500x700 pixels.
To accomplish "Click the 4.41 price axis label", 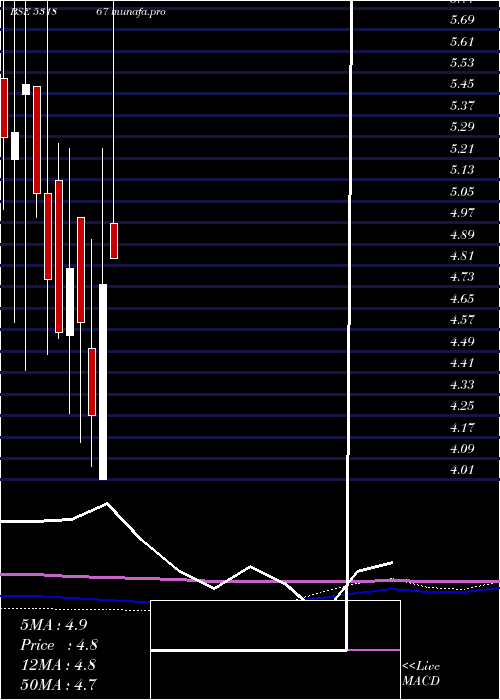I will click(462, 362).
